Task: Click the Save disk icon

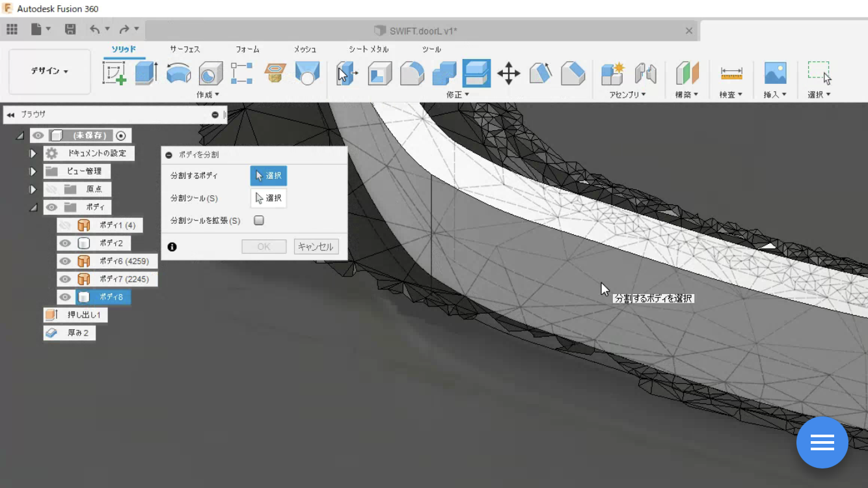Action: pos(70,29)
